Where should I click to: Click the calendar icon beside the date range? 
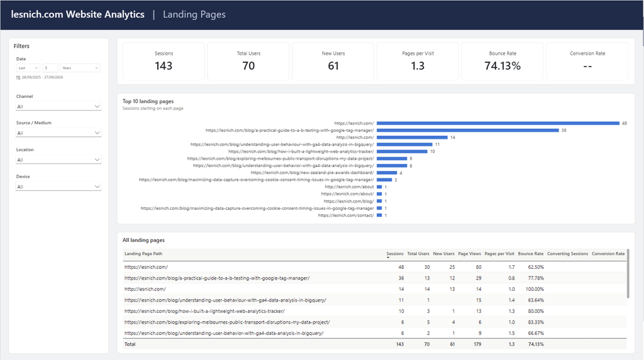pyautogui.click(x=18, y=77)
